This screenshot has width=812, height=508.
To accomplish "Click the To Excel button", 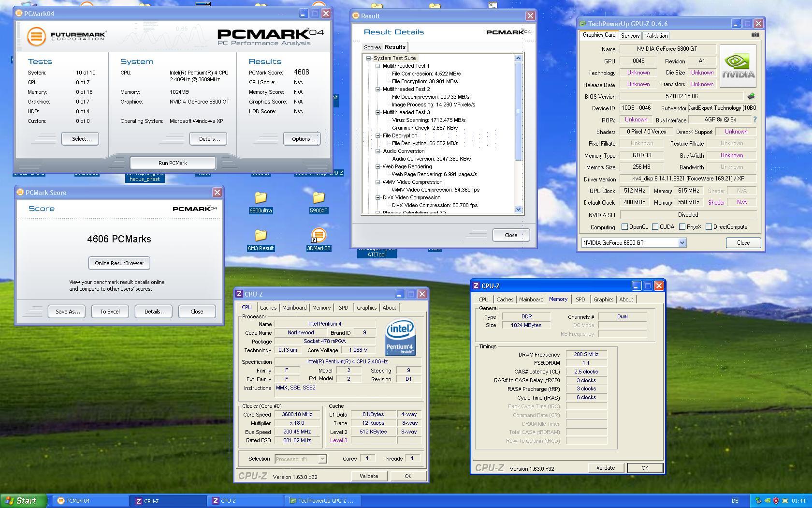I will click(x=110, y=312).
